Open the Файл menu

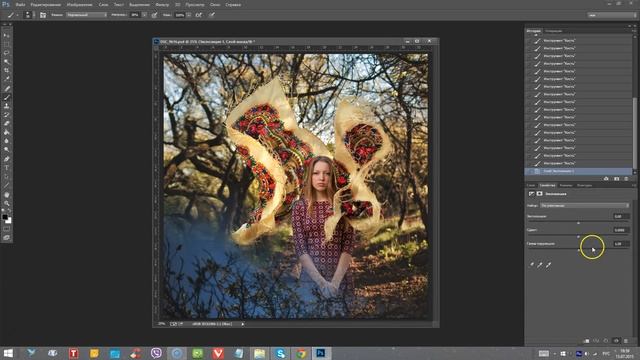tap(20, 4)
